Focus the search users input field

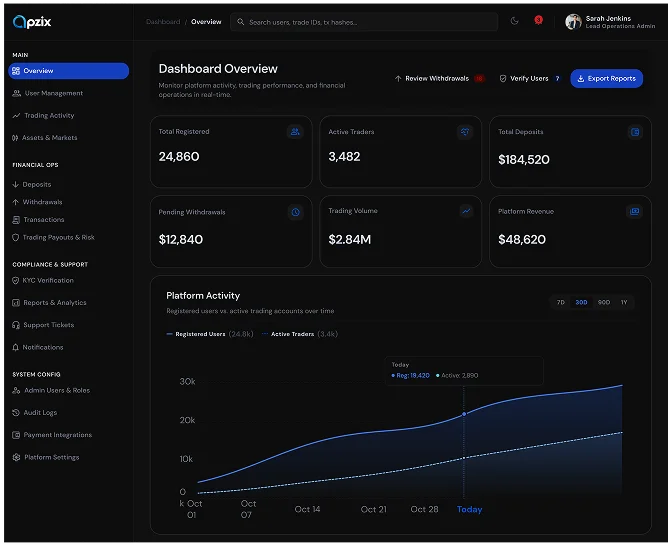coord(364,22)
